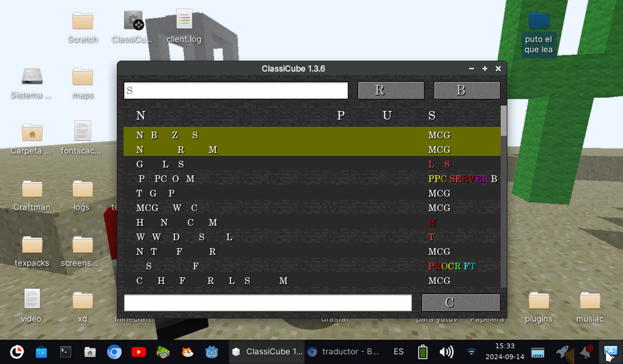Open the clock showing 15:33
Viewport: 623px width, 364px height.
(x=505, y=352)
